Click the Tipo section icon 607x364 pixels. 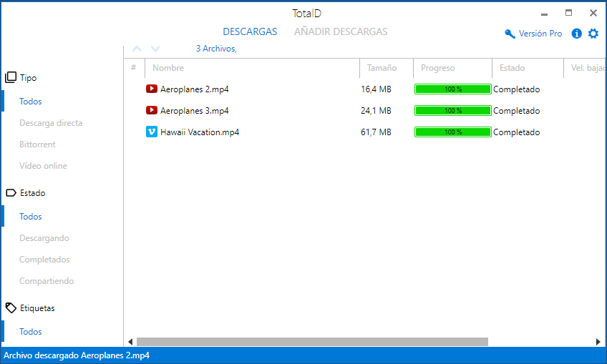[11, 77]
